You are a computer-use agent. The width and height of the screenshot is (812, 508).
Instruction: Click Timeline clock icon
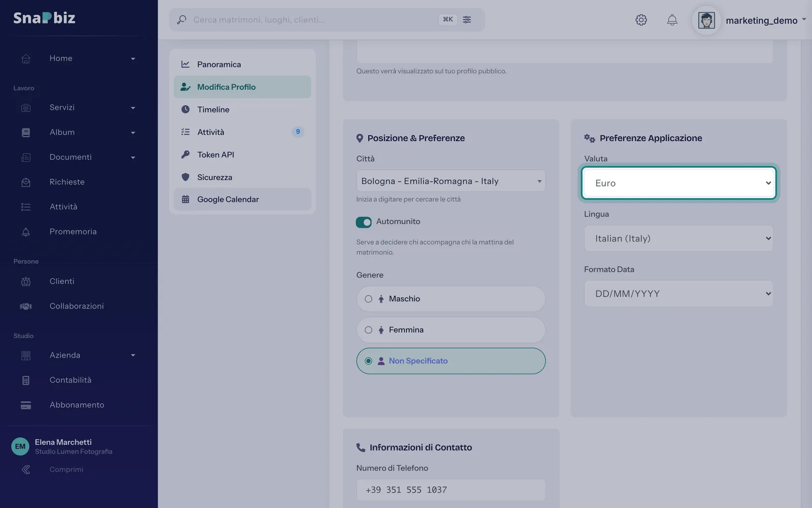click(185, 109)
